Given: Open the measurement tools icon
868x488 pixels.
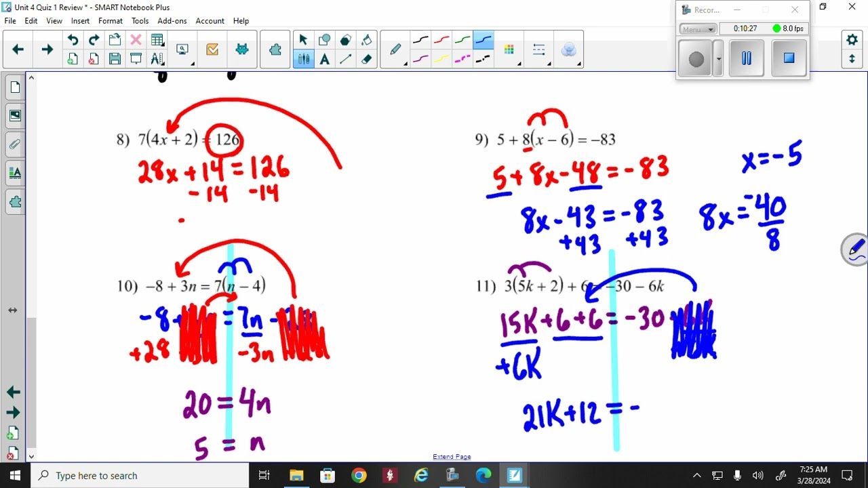Looking at the screenshot, I should [157, 59].
